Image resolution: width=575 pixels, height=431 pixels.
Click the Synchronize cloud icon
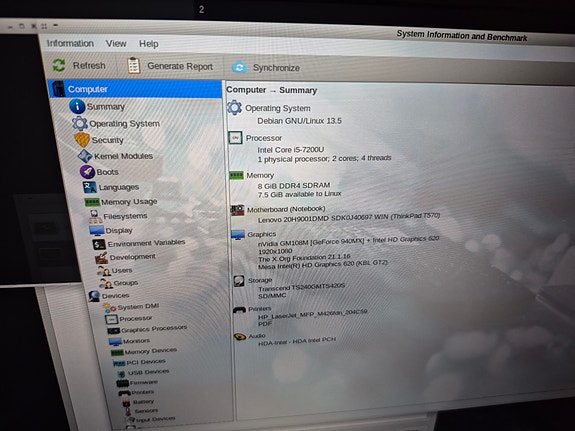coord(239,67)
